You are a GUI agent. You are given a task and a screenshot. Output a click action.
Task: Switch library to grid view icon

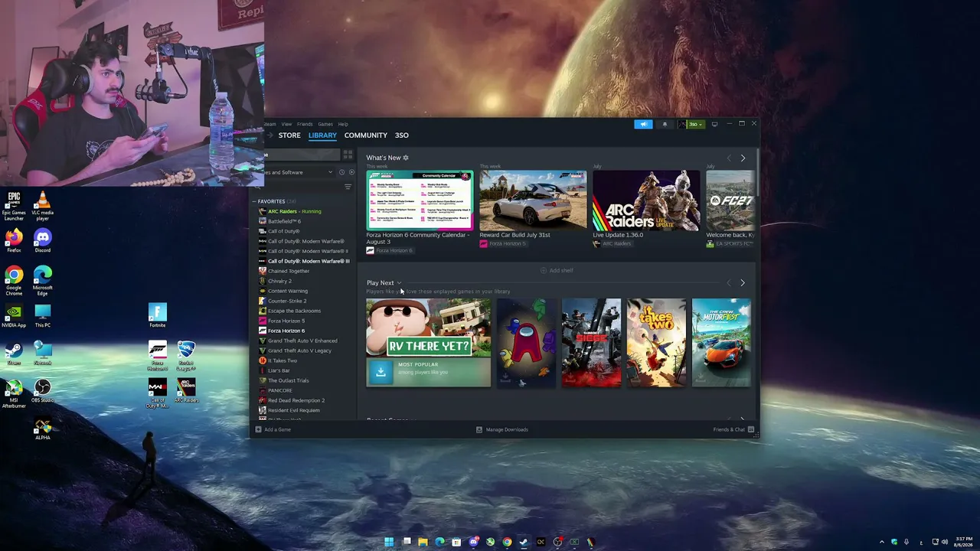pyautogui.click(x=348, y=155)
